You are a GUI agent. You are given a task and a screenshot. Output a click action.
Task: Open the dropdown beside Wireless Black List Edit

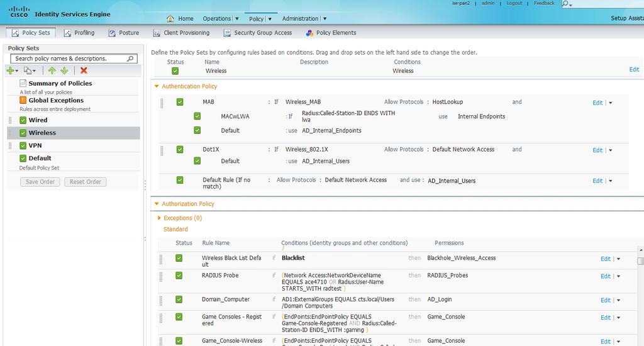619,259
